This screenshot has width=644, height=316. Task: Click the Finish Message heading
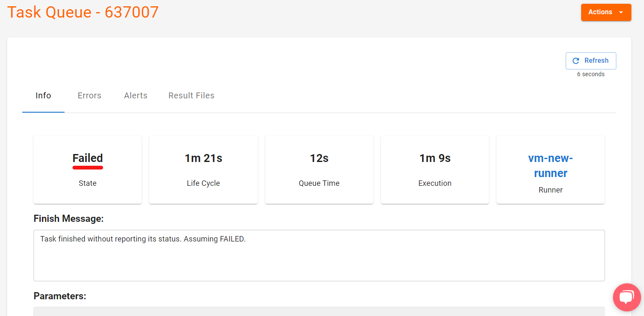point(68,218)
